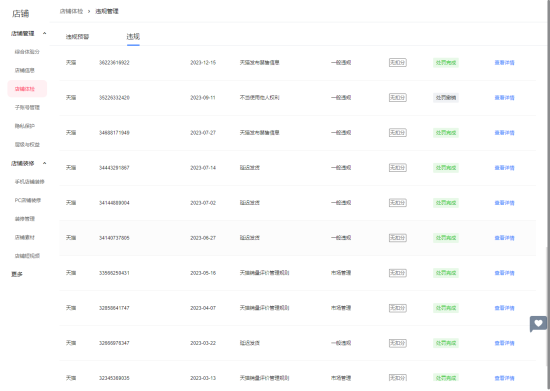Open 查看详情 for record 34443291867
Screen dimensions: 550x391
(504, 168)
